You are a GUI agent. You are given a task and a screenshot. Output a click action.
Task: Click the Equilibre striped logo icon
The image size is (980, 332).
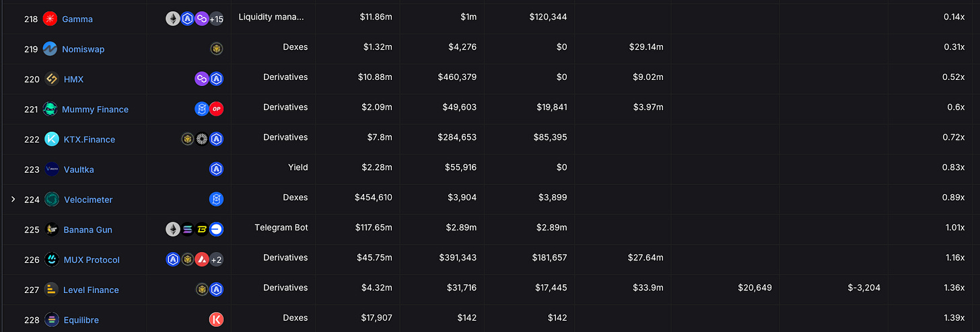[x=52, y=320]
